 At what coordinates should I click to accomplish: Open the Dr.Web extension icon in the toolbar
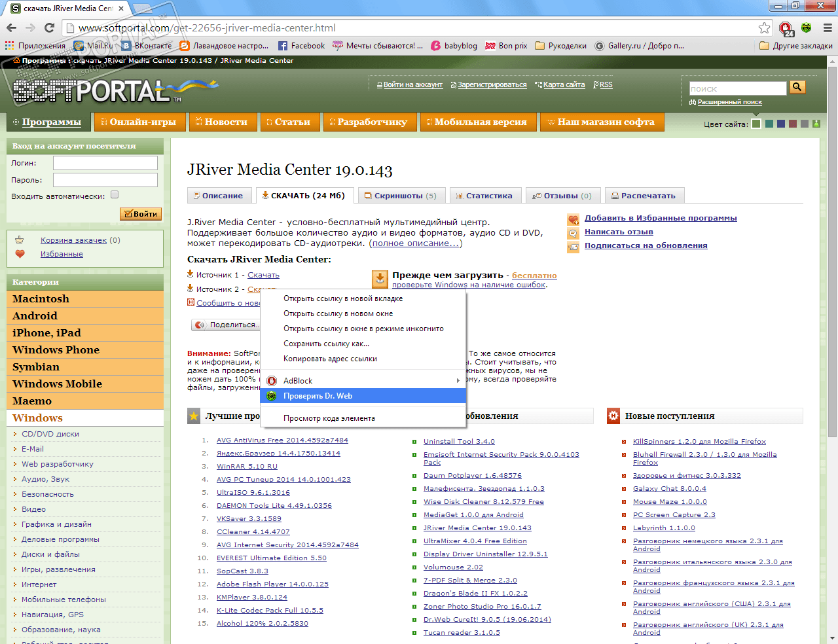tap(807, 27)
